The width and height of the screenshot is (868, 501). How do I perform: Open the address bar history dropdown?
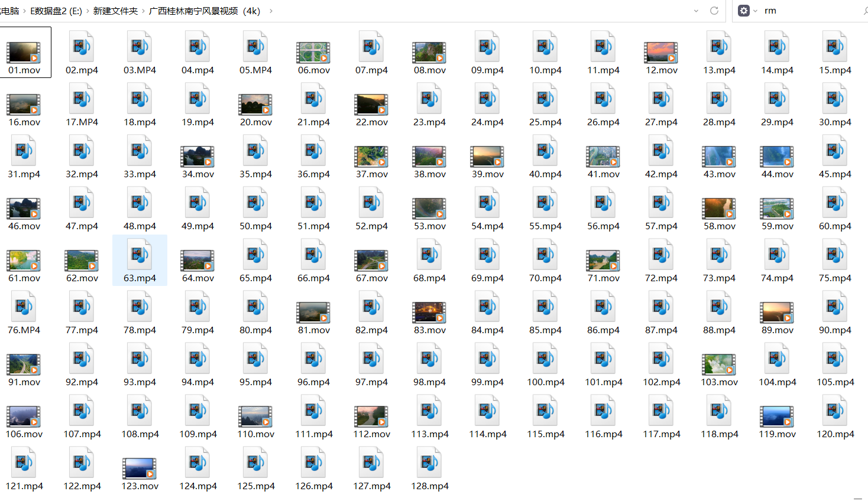[696, 11]
